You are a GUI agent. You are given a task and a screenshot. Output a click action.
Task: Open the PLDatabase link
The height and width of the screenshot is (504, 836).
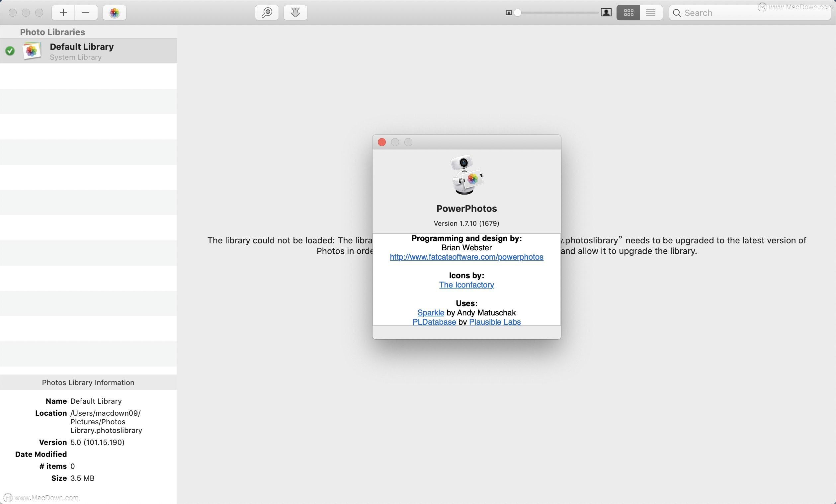tap(434, 322)
